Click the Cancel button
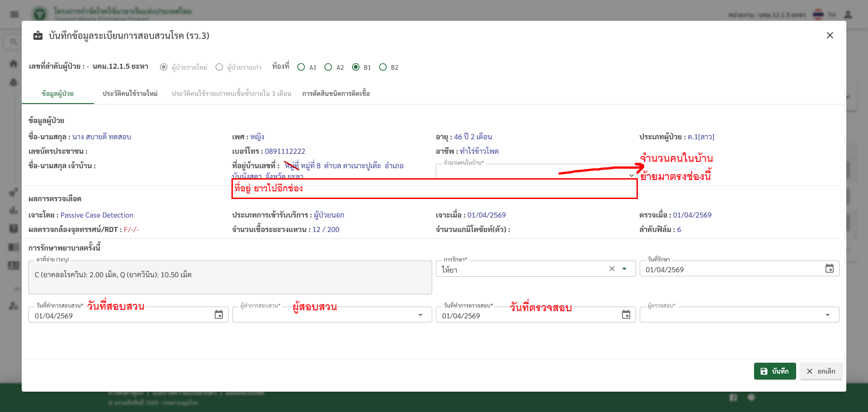 821,371
